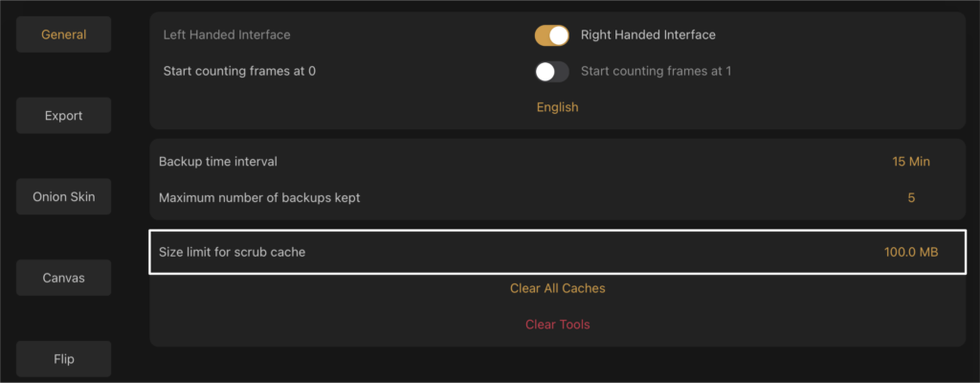The width and height of the screenshot is (980, 383).
Task: Switch to the Export settings tab
Action: [64, 116]
